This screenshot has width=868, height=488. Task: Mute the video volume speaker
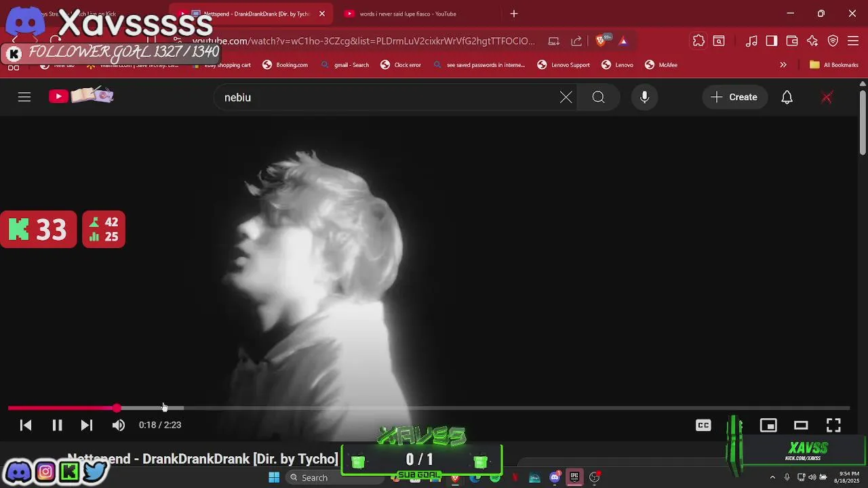click(x=119, y=425)
